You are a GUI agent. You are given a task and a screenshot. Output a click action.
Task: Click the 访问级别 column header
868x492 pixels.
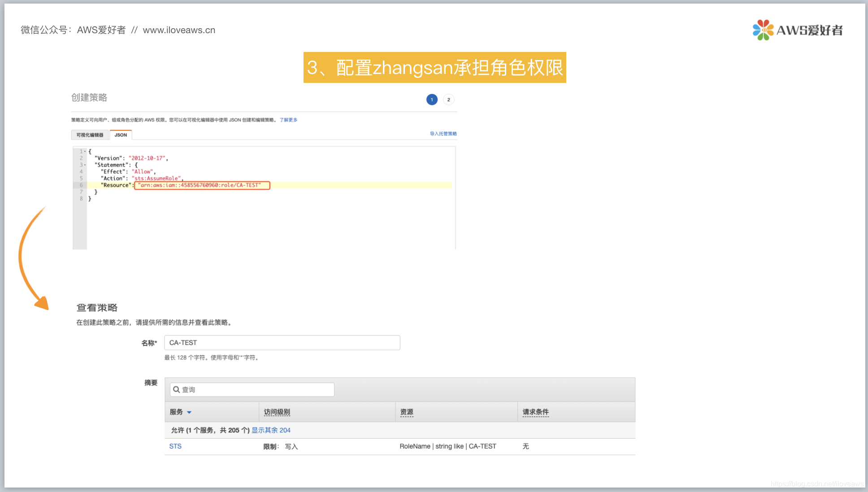click(x=277, y=412)
